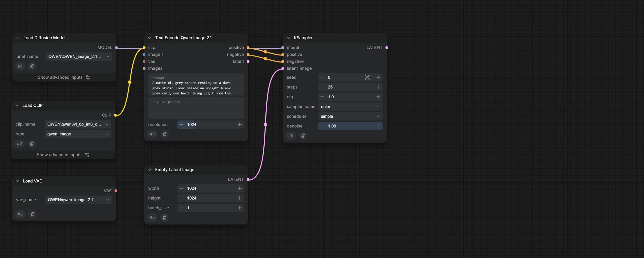Click the node icon beside badge #1

coord(32,66)
